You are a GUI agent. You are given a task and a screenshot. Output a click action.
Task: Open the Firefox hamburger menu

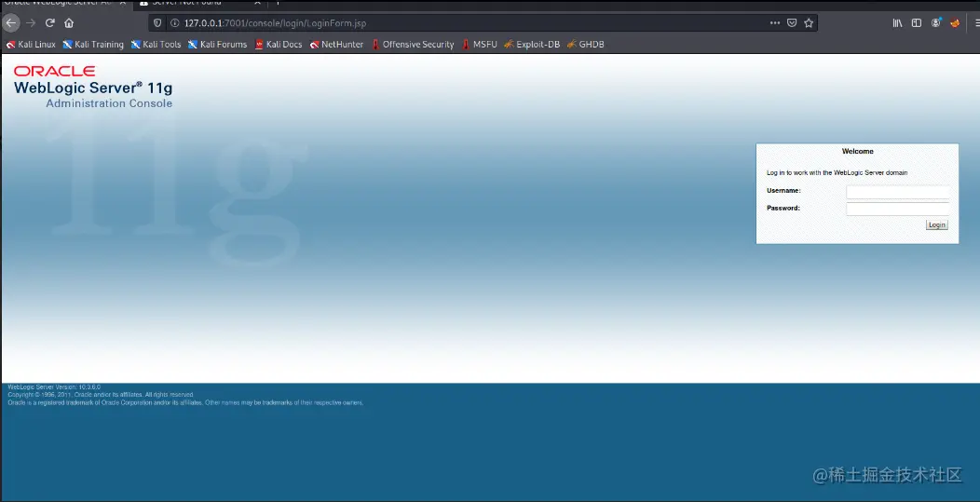tap(976, 23)
